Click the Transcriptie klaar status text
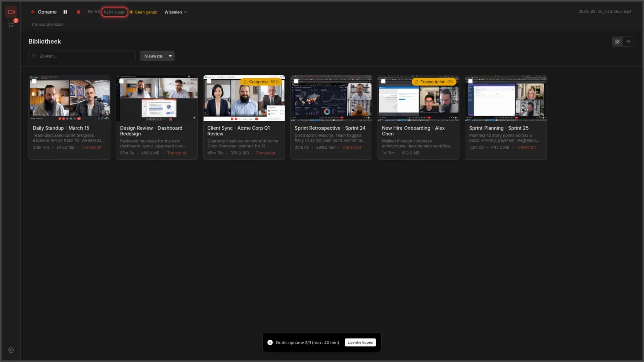This screenshot has height=362, width=644. (x=48, y=24)
